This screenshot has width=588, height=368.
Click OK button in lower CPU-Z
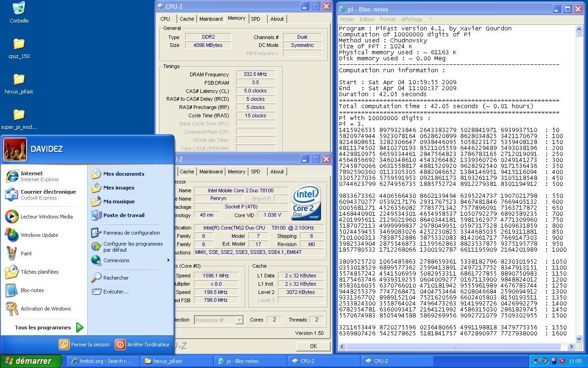click(x=313, y=346)
